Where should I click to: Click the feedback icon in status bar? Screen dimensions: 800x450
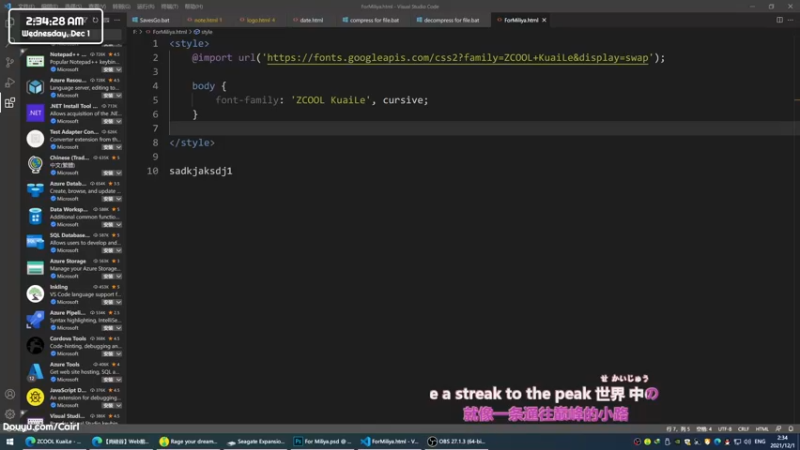pyautogui.click(x=778, y=429)
